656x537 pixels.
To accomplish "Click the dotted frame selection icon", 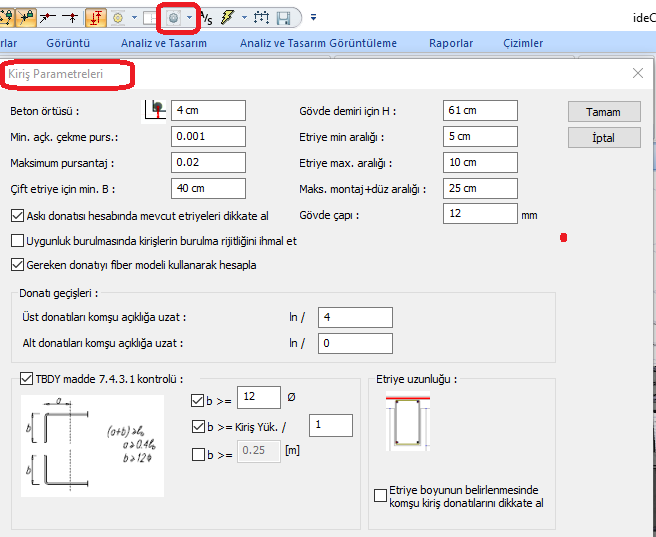I will (261, 17).
